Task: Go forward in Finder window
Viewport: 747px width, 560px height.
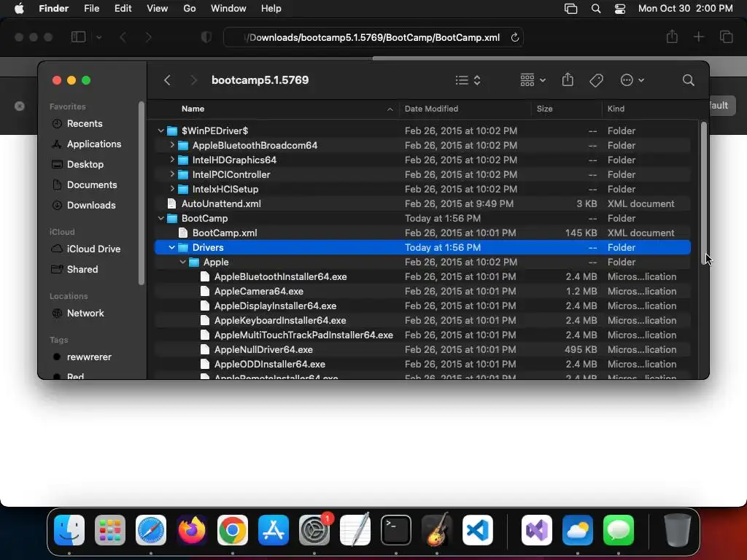Action: (193, 80)
